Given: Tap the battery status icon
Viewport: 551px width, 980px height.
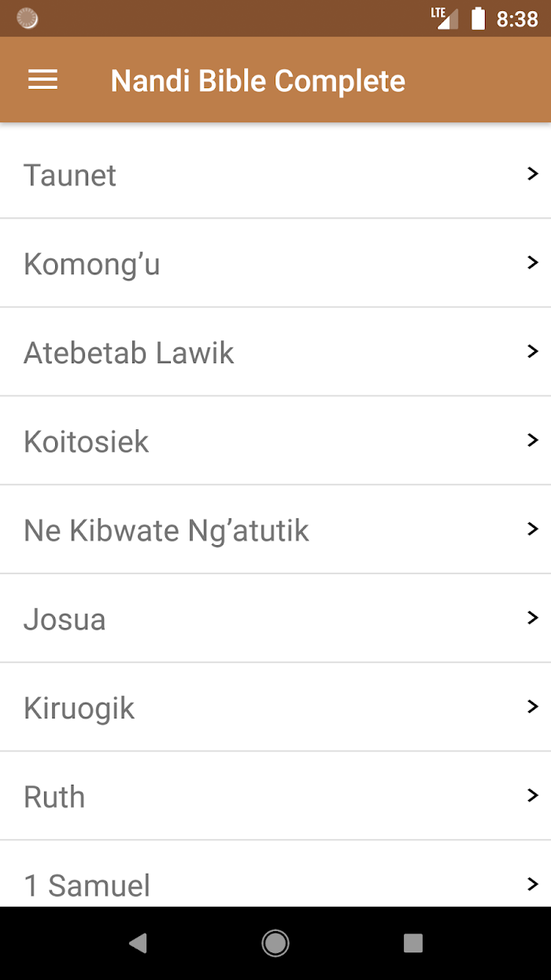Looking at the screenshot, I should [478, 18].
